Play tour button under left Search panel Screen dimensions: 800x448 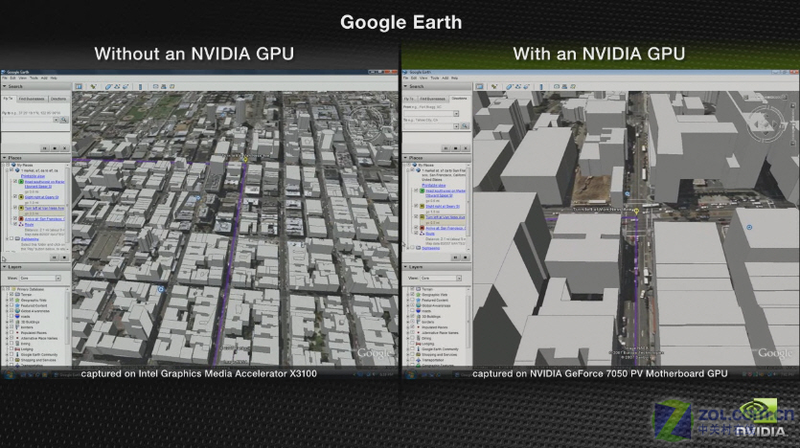click(x=44, y=148)
